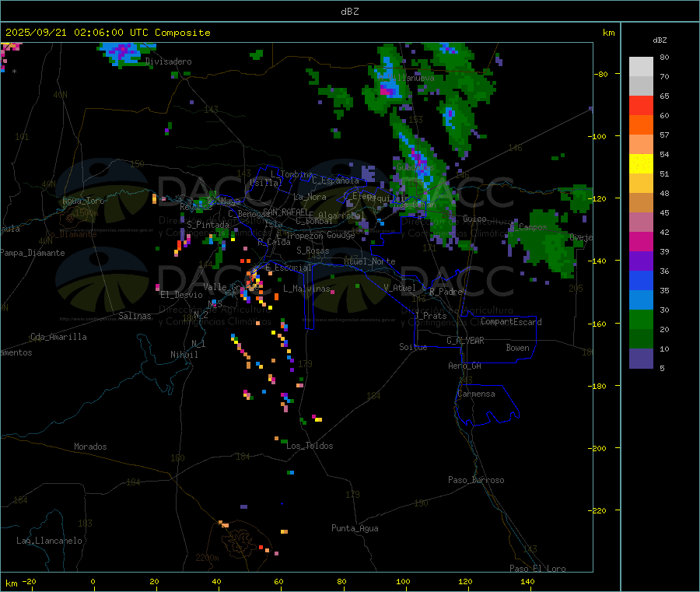
Task: Click the 'Aero_GA' map label
Action: [465, 366]
